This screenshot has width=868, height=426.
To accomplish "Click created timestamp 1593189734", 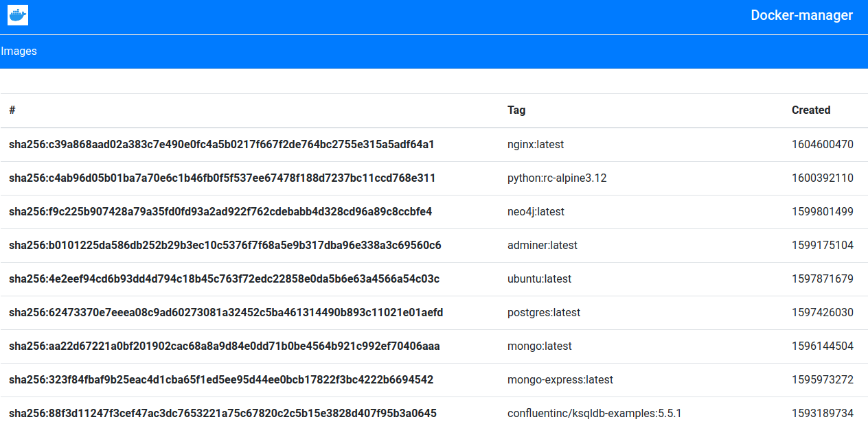I will point(823,413).
